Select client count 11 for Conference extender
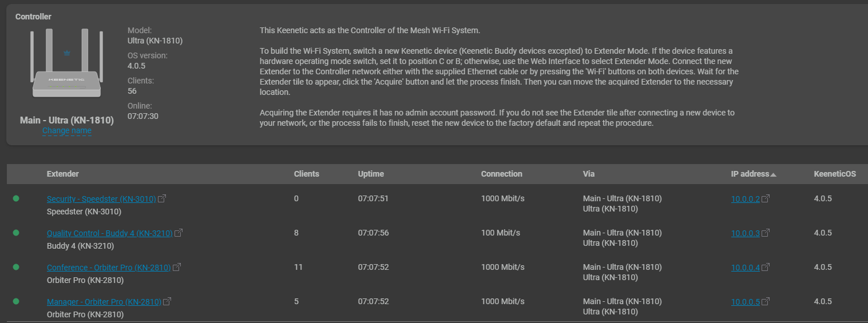Image resolution: width=868 pixels, height=323 pixels. pyautogui.click(x=298, y=267)
